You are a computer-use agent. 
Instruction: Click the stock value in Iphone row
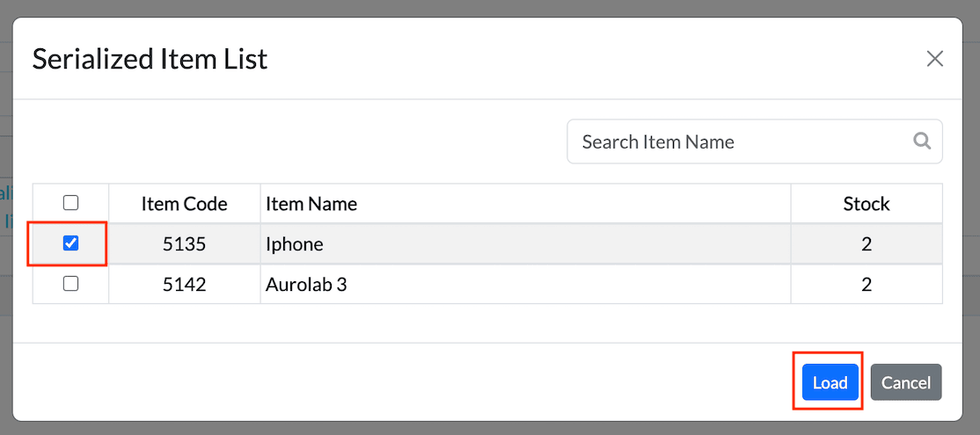866,244
